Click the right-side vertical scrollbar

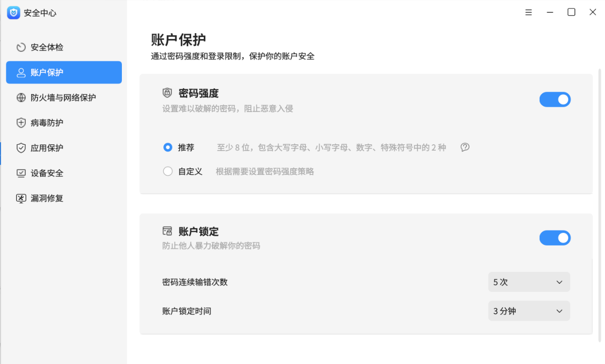pos(600,205)
